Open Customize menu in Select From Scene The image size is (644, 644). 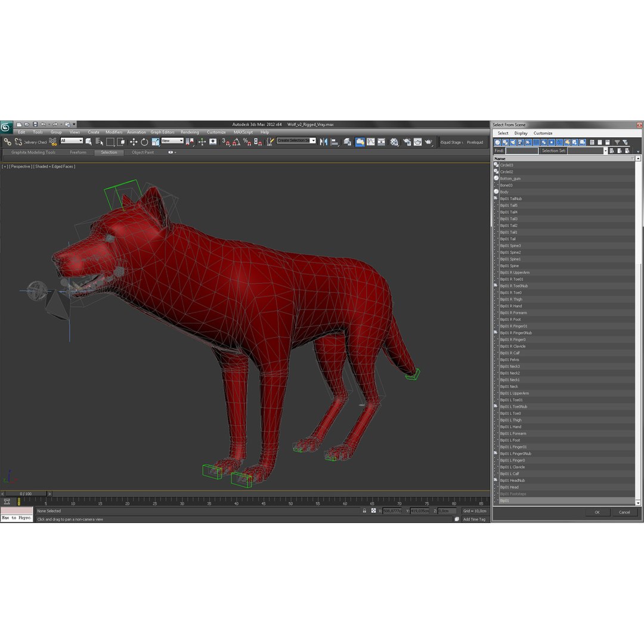(x=543, y=134)
